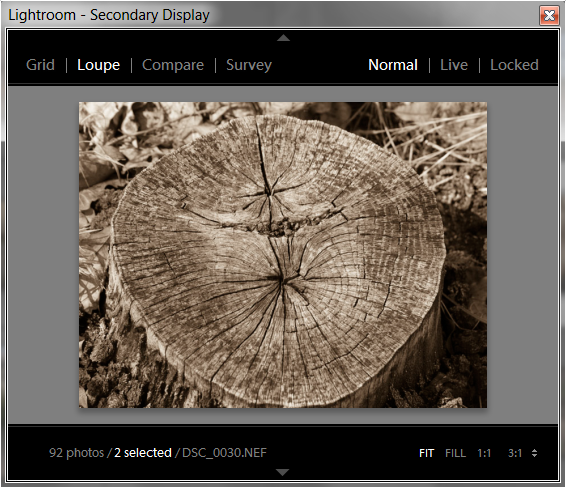Enable Normal loupe mode
The height and width of the screenshot is (487, 566).
click(x=393, y=65)
